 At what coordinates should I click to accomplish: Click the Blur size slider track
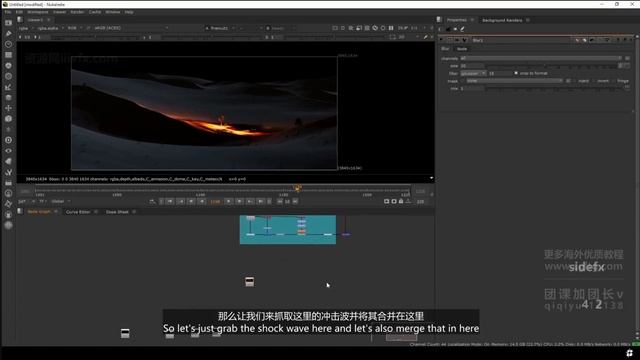551,66
